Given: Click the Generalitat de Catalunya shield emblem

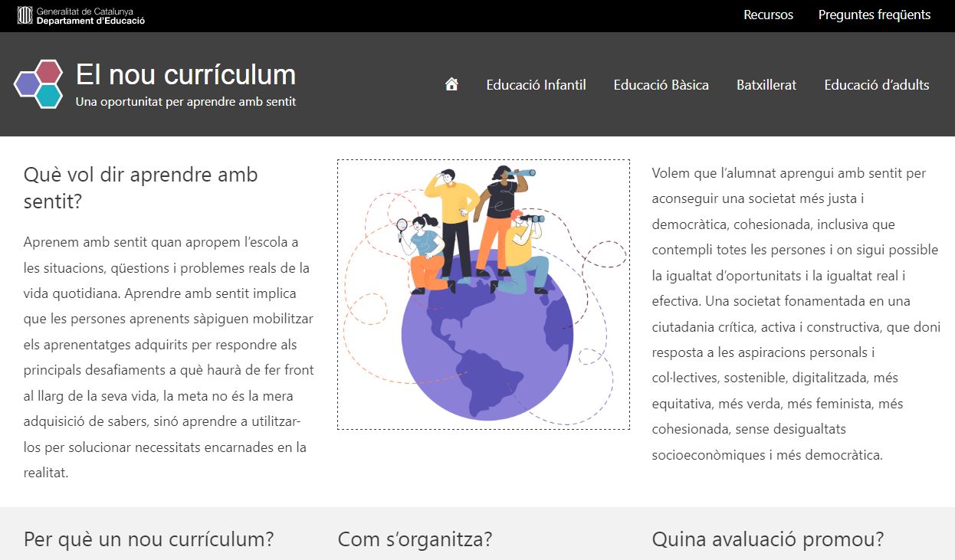Looking at the screenshot, I should tap(25, 15).
